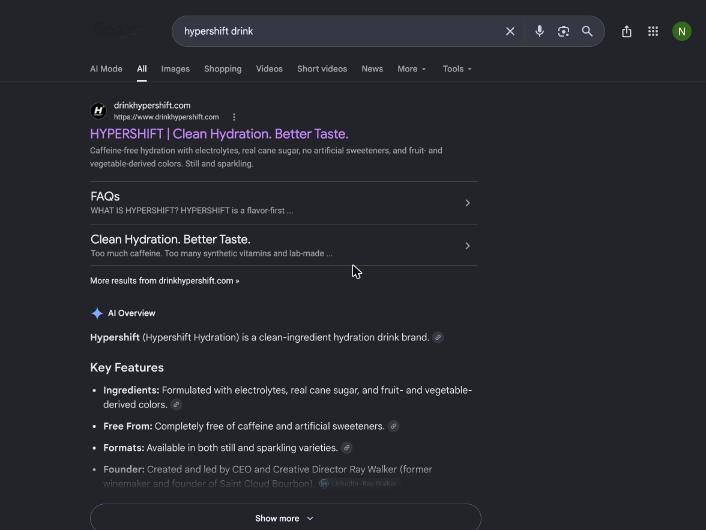The image size is (706, 530).
Task: Click the drinkhypershift.com site favicon
Action: coord(98,111)
